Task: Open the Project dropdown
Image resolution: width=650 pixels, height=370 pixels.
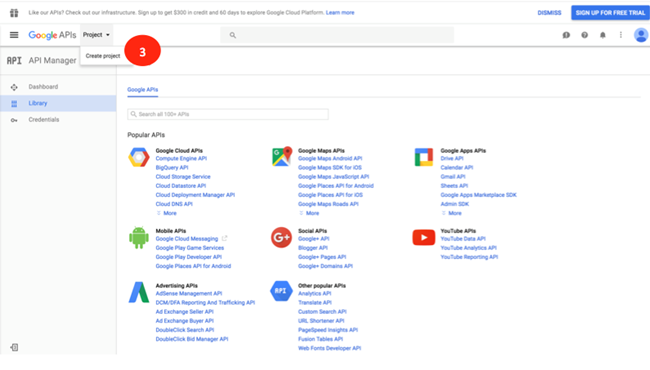Action: tap(96, 35)
